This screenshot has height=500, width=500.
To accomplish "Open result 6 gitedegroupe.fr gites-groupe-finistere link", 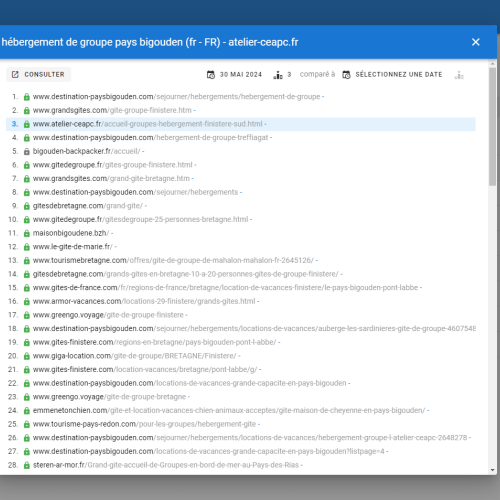I will click(x=112, y=165).
